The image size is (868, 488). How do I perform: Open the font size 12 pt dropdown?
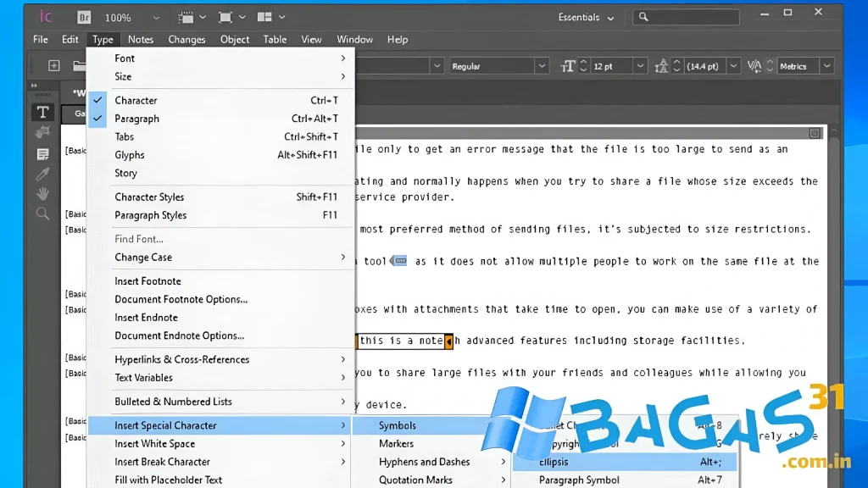click(x=640, y=66)
